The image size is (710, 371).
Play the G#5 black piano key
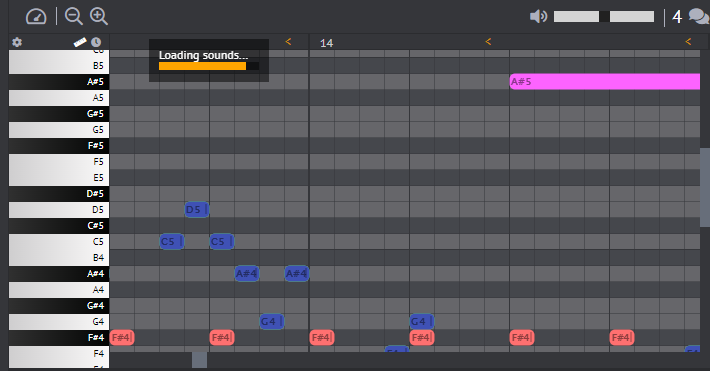coord(59,114)
